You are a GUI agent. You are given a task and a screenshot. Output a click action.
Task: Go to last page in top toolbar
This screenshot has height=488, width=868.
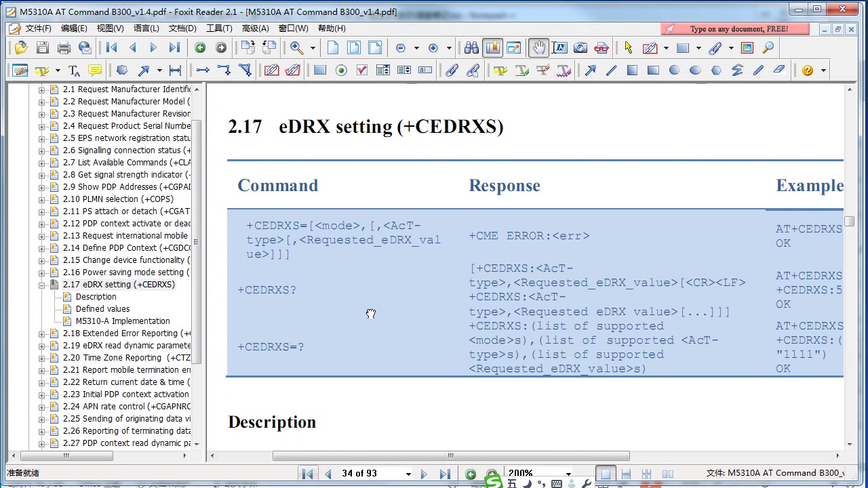(x=174, y=47)
